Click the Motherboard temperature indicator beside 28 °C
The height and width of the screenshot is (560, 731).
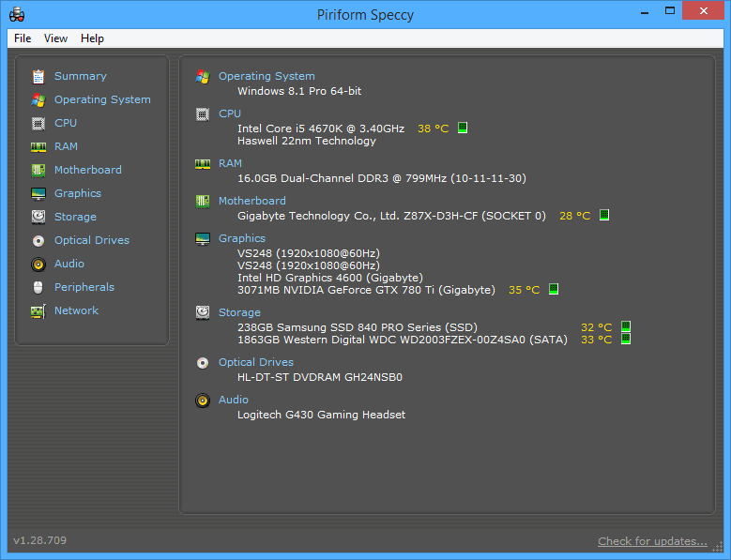tap(604, 215)
